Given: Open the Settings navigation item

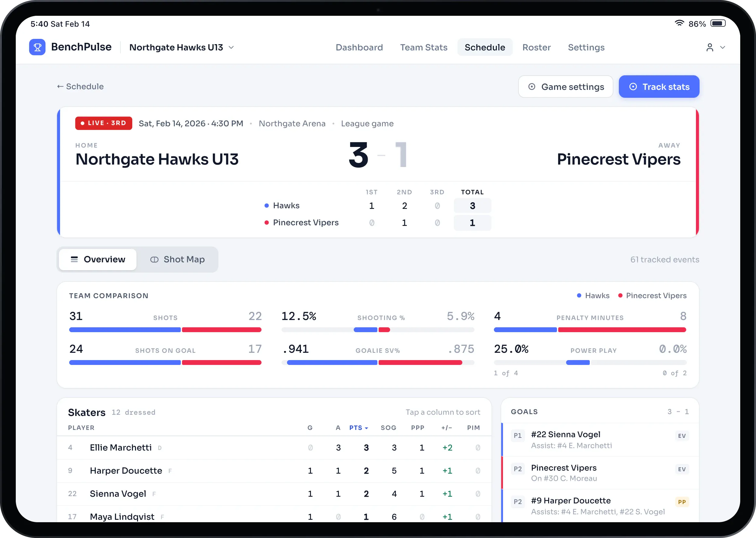Looking at the screenshot, I should click(586, 47).
